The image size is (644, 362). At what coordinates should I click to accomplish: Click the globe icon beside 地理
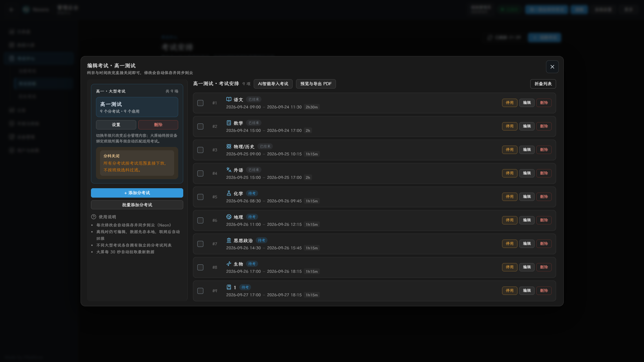[229, 217]
